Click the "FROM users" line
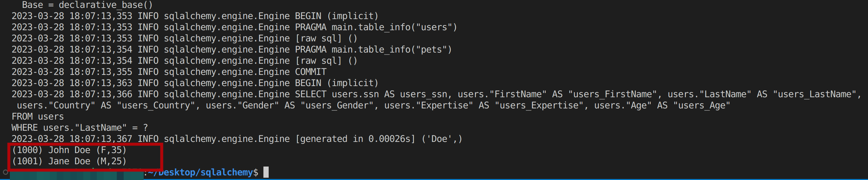The height and width of the screenshot is (180, 868). pos(38,117)
